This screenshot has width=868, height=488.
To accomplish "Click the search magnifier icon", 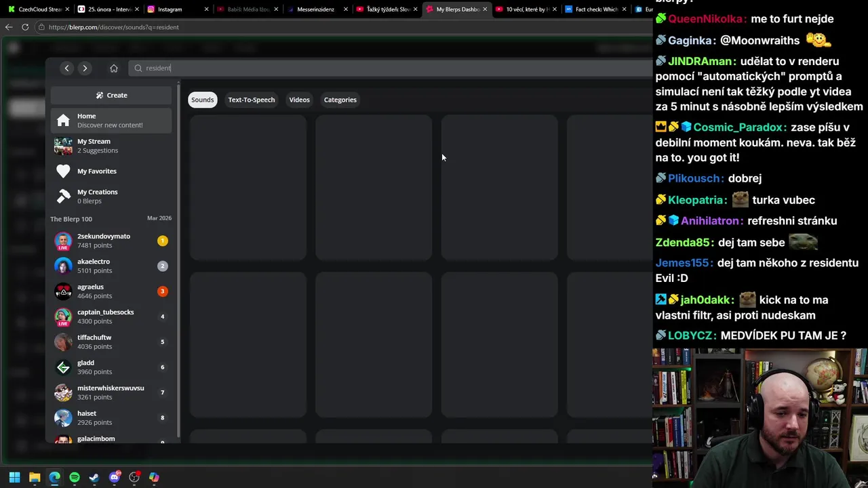I will (x=138, y=68).
